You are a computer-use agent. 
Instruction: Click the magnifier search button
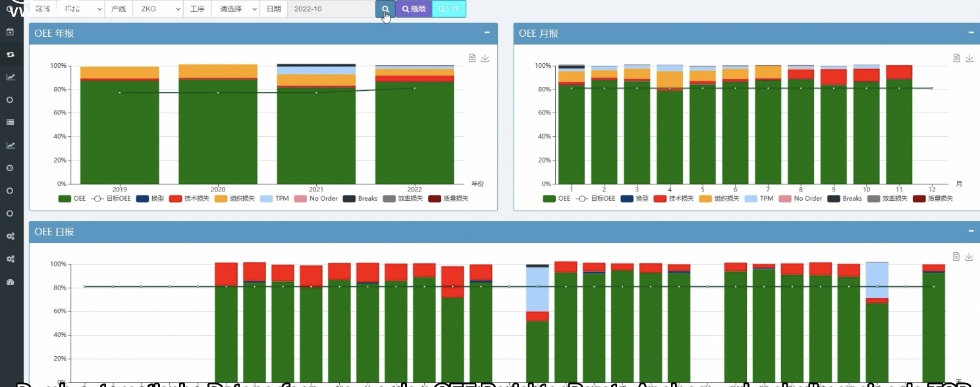[x=385, y=9]
